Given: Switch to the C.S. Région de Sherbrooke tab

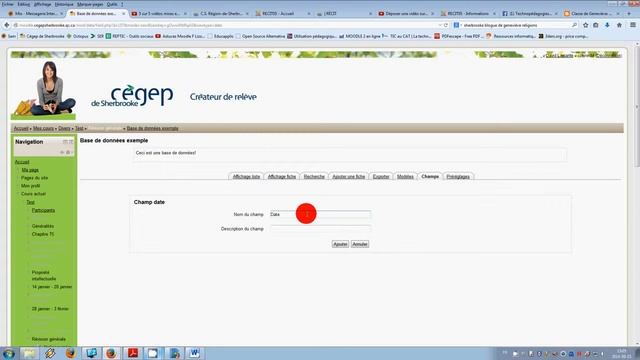Looking at the screenshot, I should pyautogui.click(x=221, y=13).
